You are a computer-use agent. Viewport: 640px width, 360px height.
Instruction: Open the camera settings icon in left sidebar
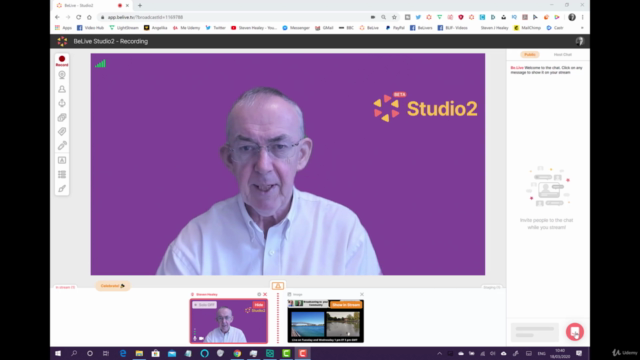point(62,75)
